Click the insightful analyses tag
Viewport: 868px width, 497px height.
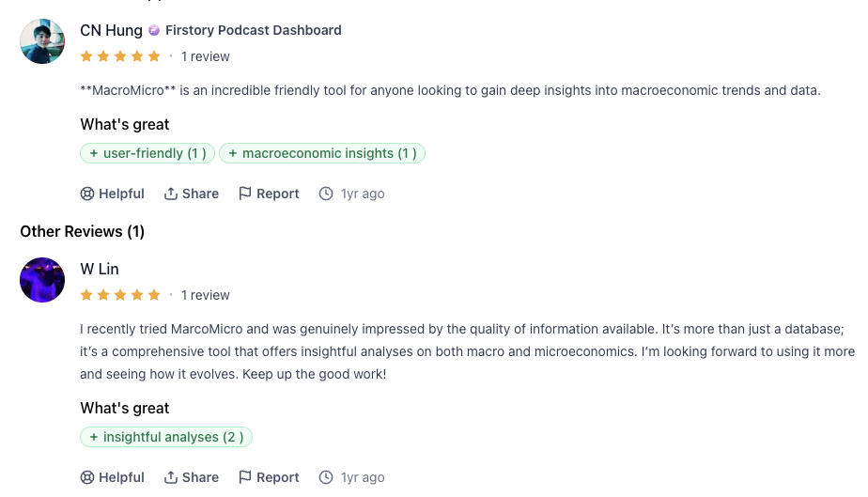[166, 437]
